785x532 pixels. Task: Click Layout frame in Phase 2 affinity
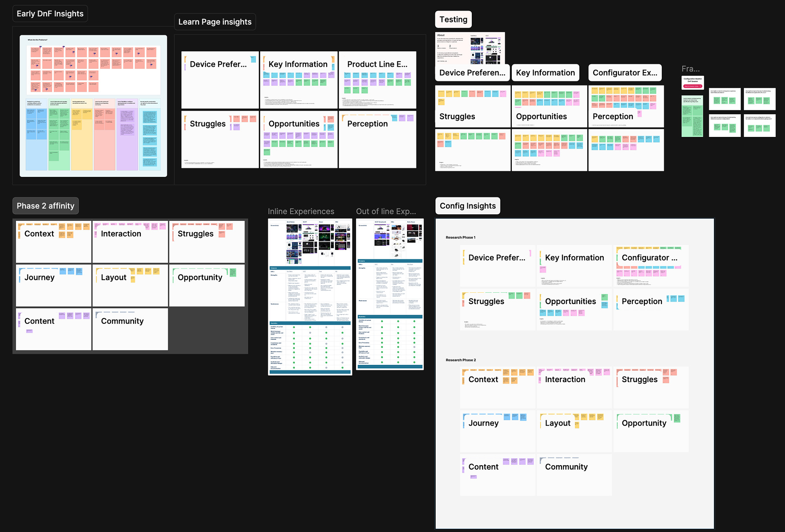(x=130, y=285)
